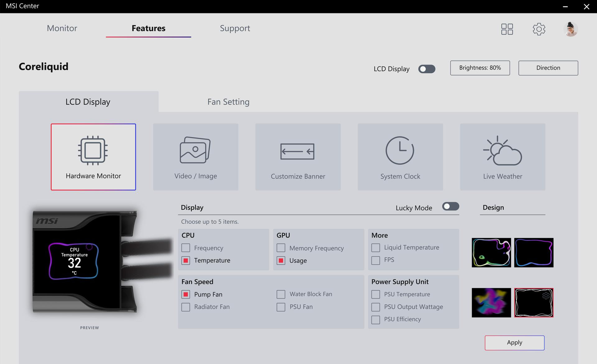597x364 pixels.
Task: Go to the Monitor tab
Action: (62, 28)
